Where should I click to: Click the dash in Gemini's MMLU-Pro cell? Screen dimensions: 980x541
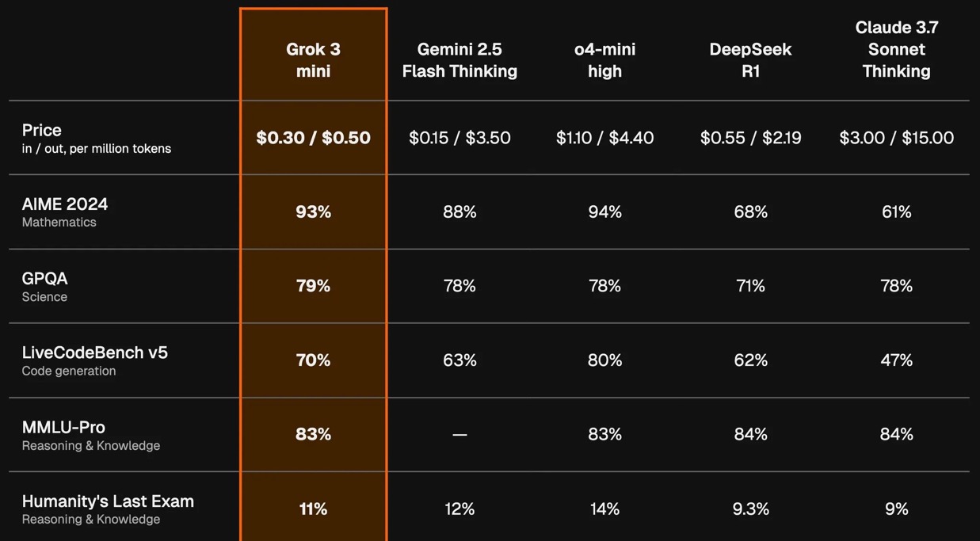pyautogui.click(x=459, y=435)
